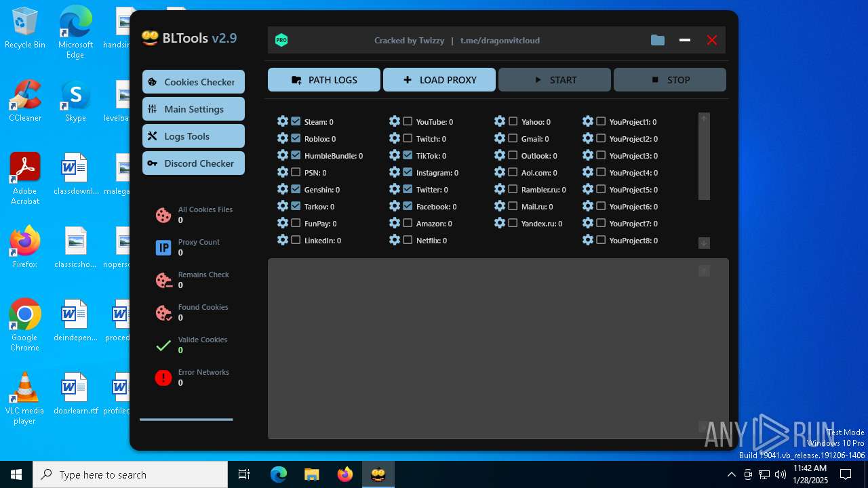Click the START button

(555, 79)
